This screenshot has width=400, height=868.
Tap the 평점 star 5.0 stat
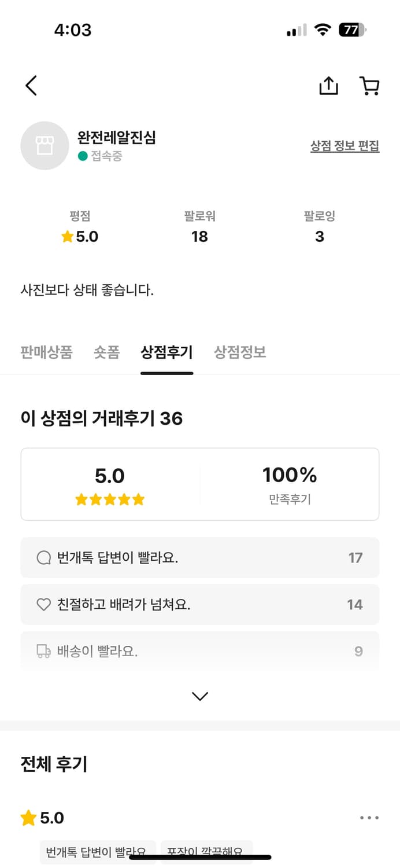(x=80, y=236)
